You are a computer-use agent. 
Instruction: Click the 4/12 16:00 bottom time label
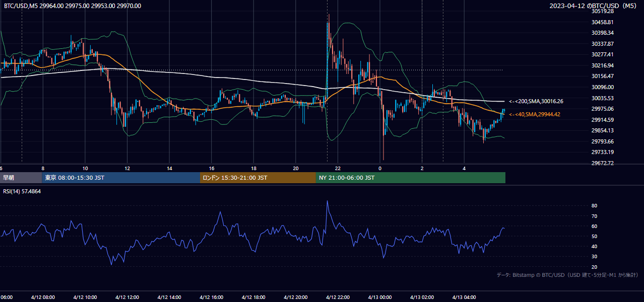[x=212, y=297]
